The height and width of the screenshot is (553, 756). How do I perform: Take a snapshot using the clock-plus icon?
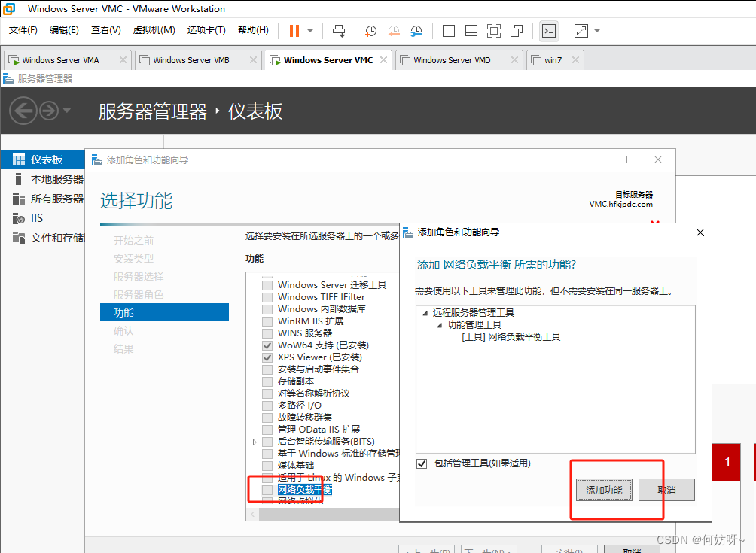pyautogui.click(x=371, y=31)
